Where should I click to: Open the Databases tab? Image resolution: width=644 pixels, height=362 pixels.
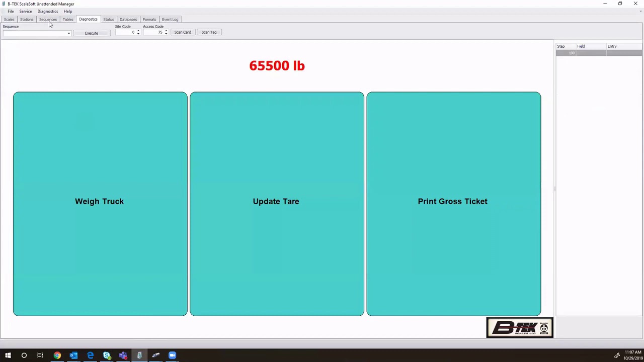tap(128, 20)
